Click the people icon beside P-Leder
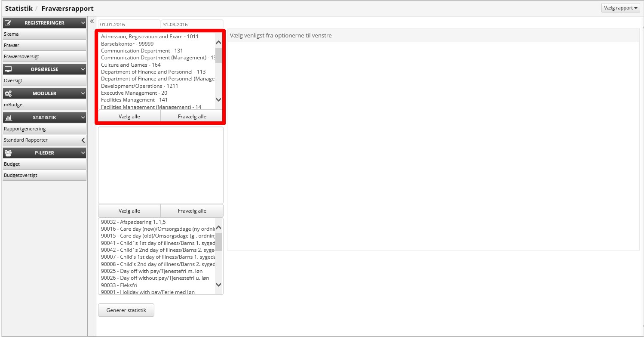The width and height of the screenshot is (644, 337). pyautogui.click(x=8, y=153)
